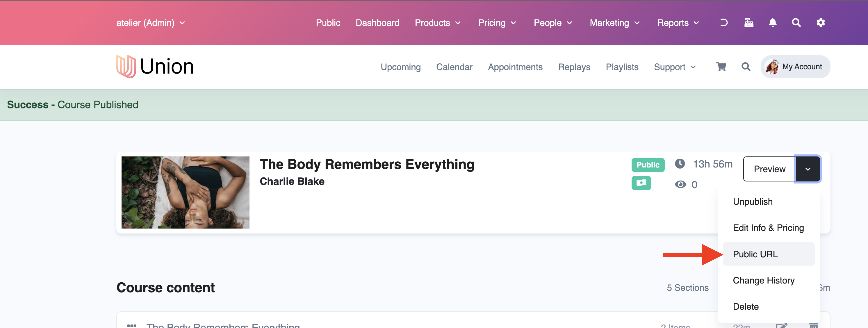The image size is (868, 328).
Task: Select Unpublish from the menu
Action: 769,202
